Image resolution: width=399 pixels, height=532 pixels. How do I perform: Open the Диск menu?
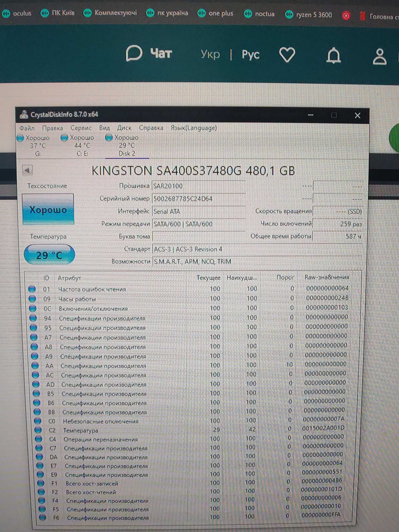coord(124,128)
